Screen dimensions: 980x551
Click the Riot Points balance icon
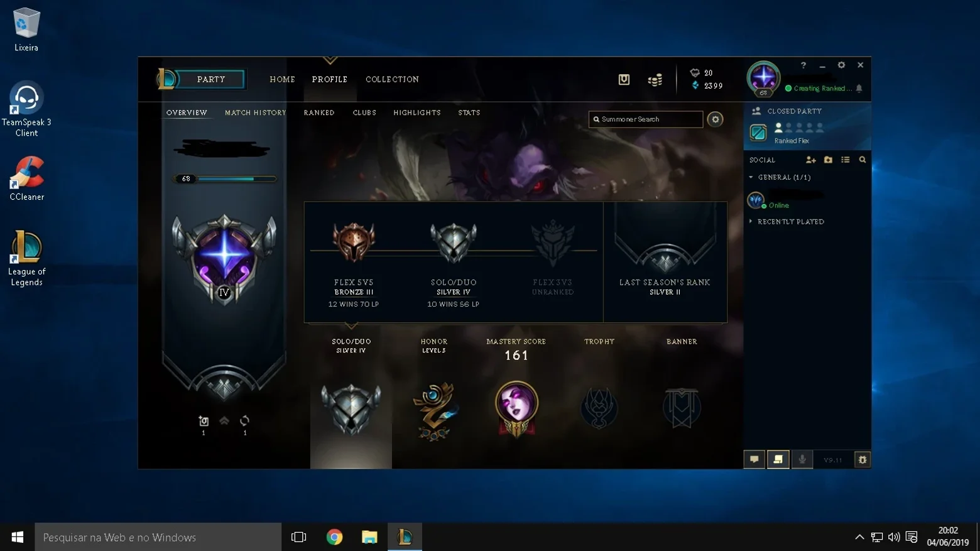[x=695, y=73]
